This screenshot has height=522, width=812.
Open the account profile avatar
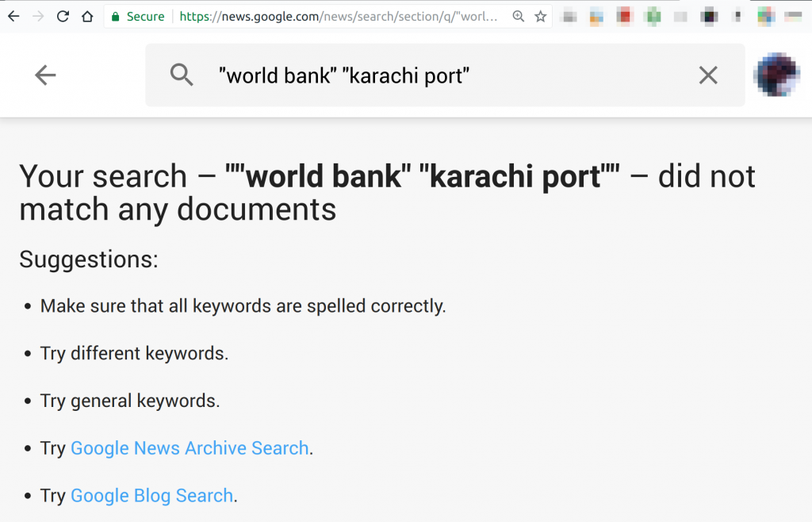pos(777,75)
